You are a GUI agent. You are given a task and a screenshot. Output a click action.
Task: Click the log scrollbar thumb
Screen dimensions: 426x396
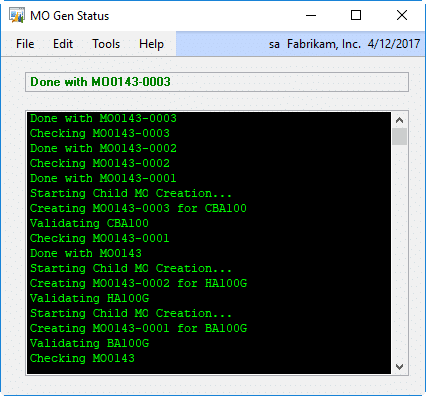399,137
